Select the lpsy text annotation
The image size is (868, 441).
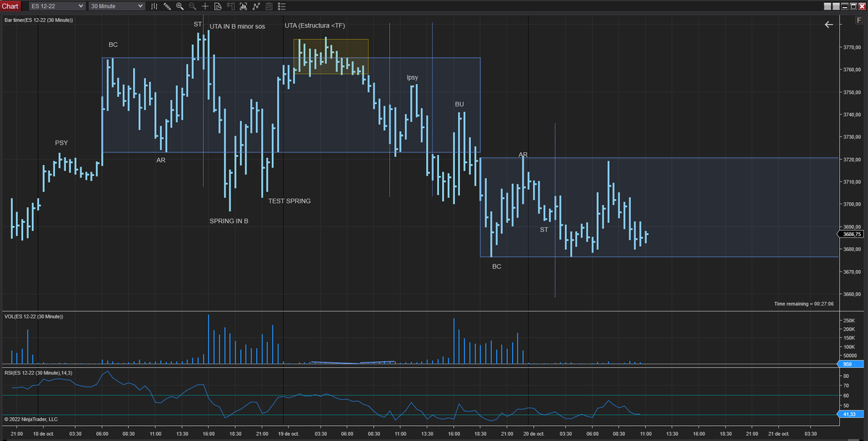point(412,77)
